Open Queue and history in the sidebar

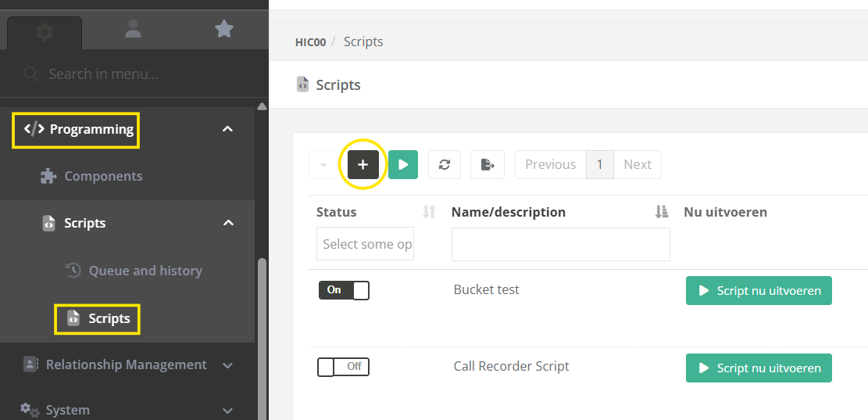pyautogui.click(x=145, y=271)
